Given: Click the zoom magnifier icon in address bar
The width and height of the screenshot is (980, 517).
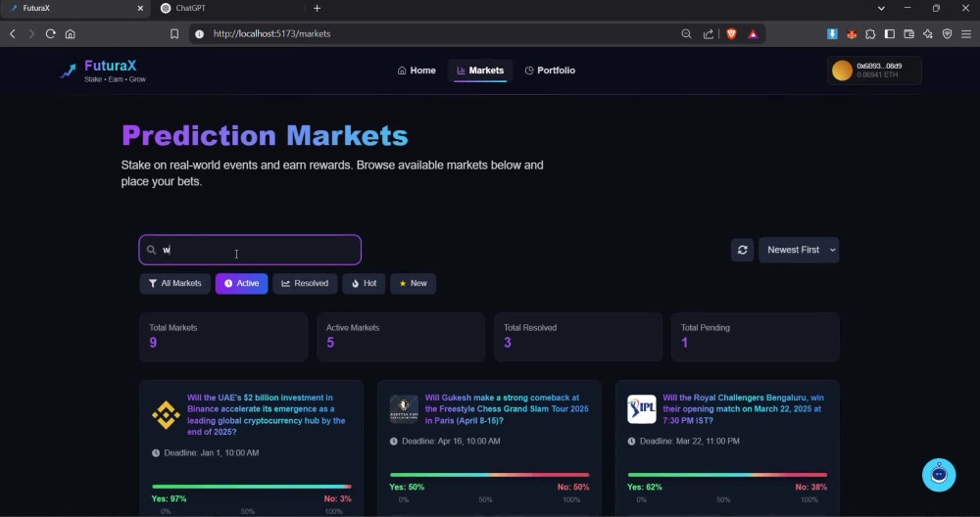Looking at the screenshot, I should pyautogui.click(x=686, y=33).
